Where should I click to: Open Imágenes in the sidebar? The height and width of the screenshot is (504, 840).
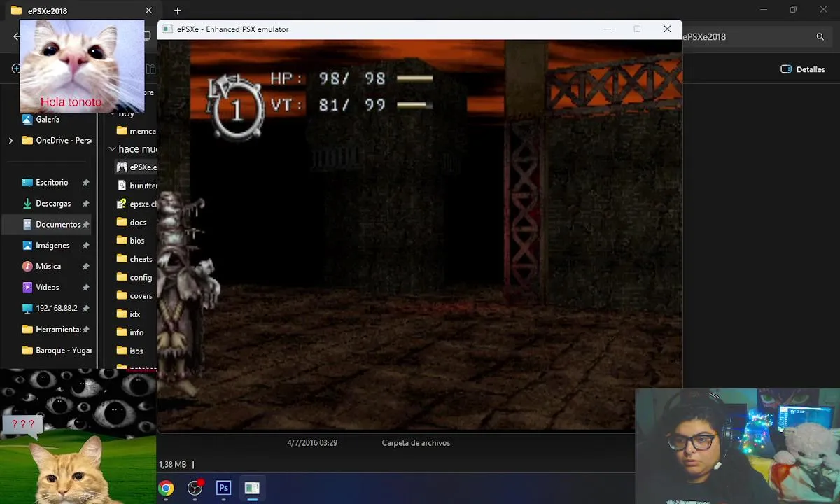point(46,245)
